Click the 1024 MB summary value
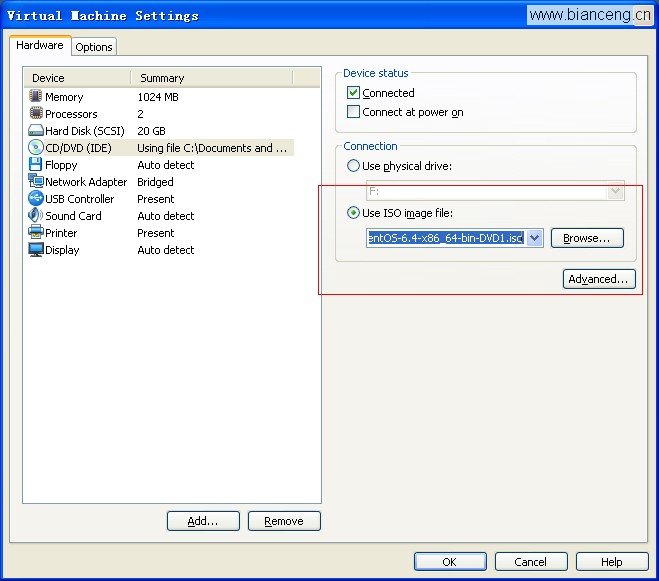This screenshot has width=659, height=581. [x=158, y=97]
